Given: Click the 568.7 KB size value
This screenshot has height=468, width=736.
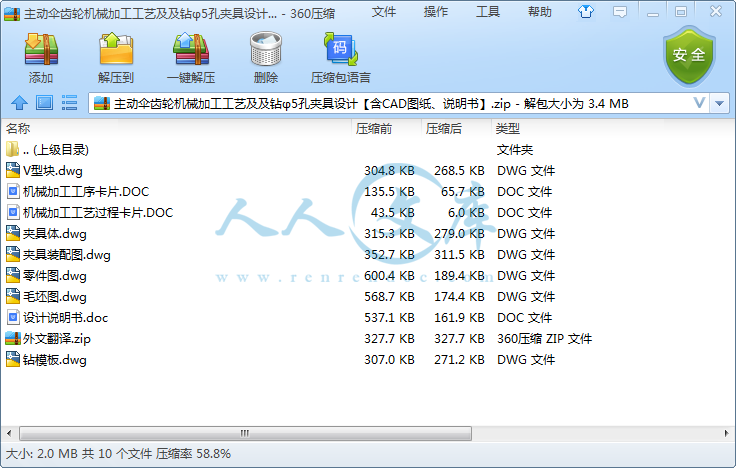Looking at the screenshot, I should [x=389, y=297].
